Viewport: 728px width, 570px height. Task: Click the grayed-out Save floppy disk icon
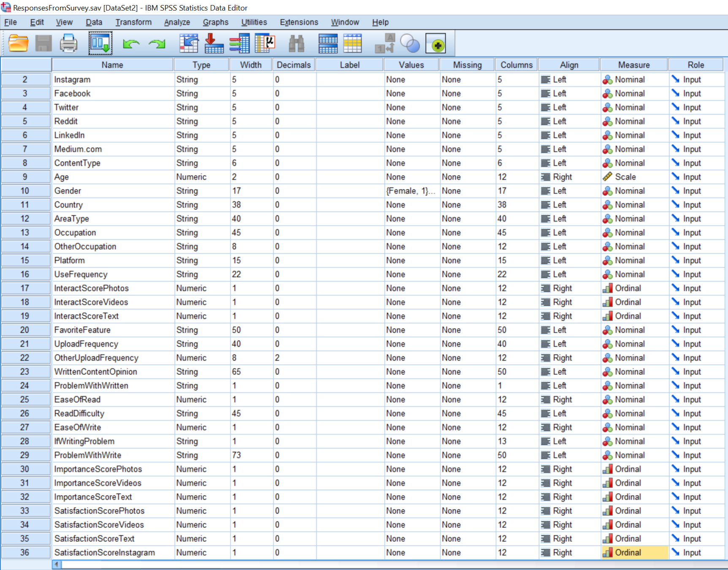click(x=43, y=43)
